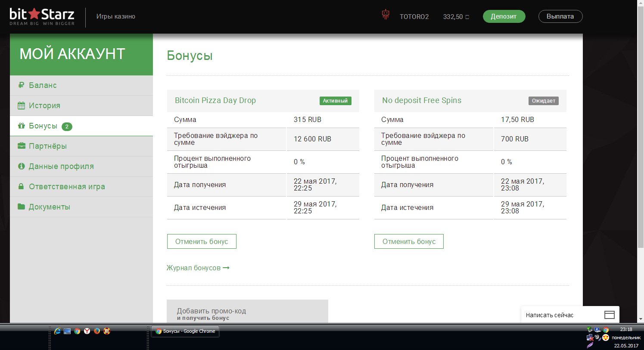Click the 17,50 RUB amount value
Image resolution: width=644 pixels, height=350 pixels.
518,120
